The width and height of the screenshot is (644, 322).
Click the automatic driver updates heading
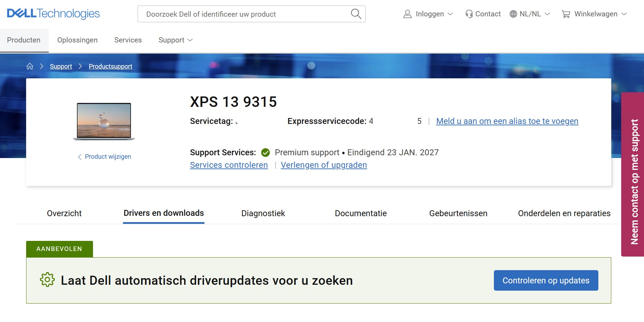click(207, 280)
